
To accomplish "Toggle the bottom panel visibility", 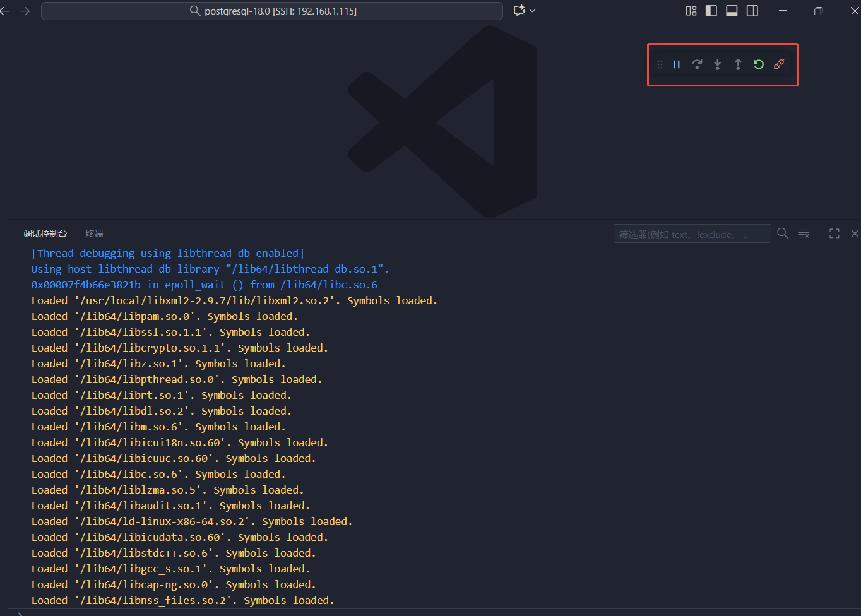I will 732,11.
